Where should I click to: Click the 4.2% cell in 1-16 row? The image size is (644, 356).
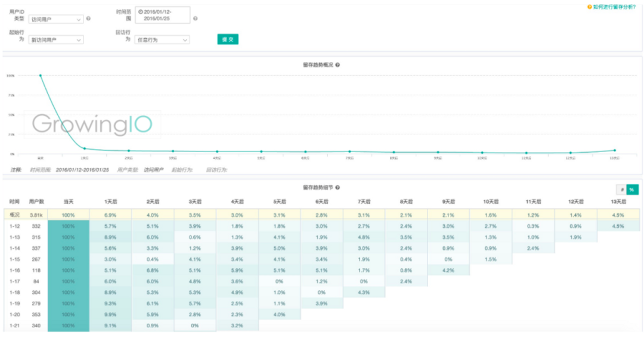[448, 271]
